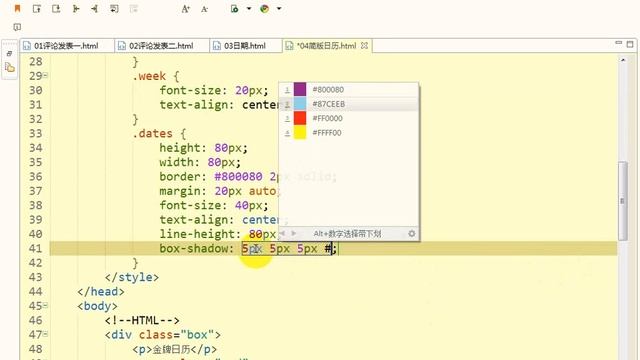
Task: Click the </style> closing tag
Action: (x=132, y=277)
